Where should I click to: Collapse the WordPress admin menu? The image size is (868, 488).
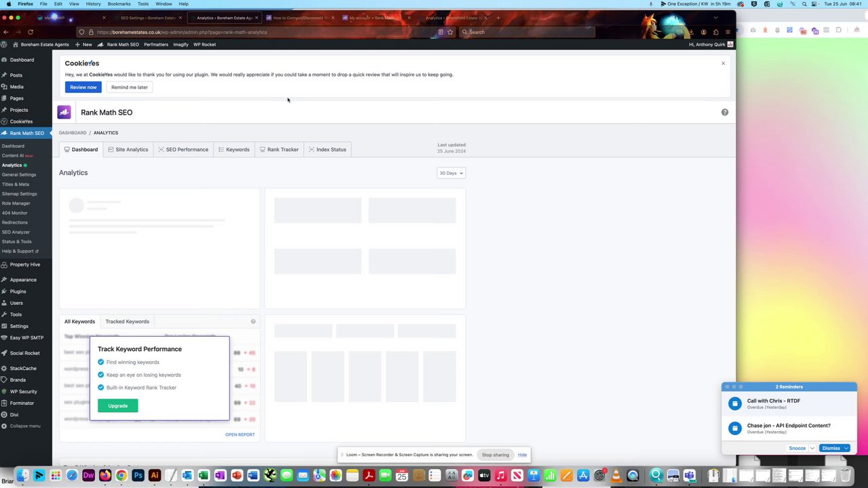tap(21, 426)
